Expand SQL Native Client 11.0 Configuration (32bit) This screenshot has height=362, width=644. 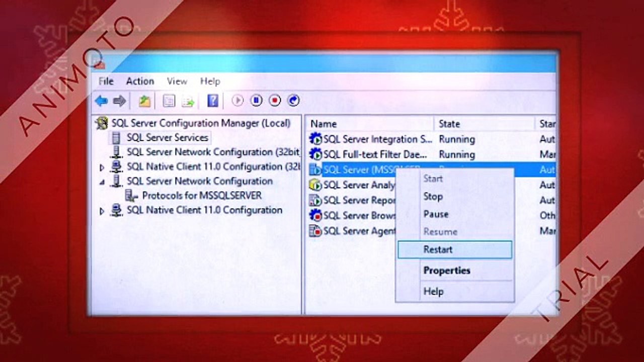click(x=102, y=167)
